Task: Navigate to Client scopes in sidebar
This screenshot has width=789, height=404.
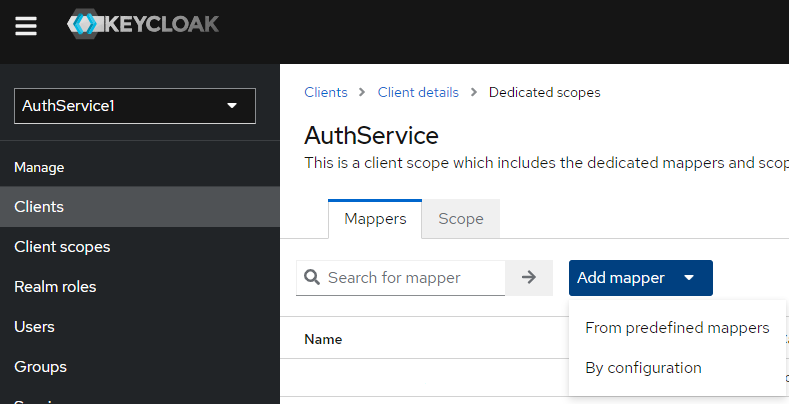Action: tap(62, 247)
